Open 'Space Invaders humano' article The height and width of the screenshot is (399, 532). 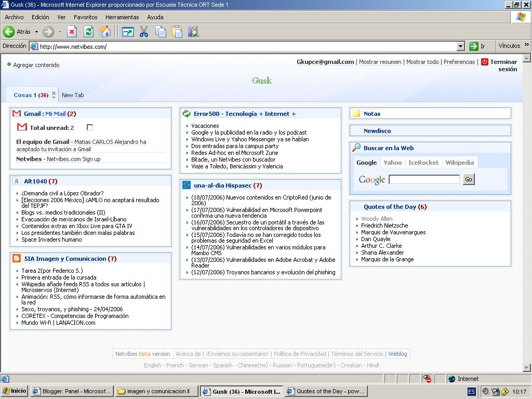[51, 240]
